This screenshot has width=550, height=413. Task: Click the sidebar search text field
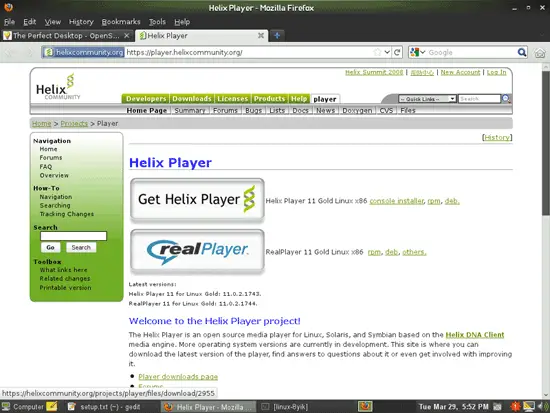[x=73, y=236]
